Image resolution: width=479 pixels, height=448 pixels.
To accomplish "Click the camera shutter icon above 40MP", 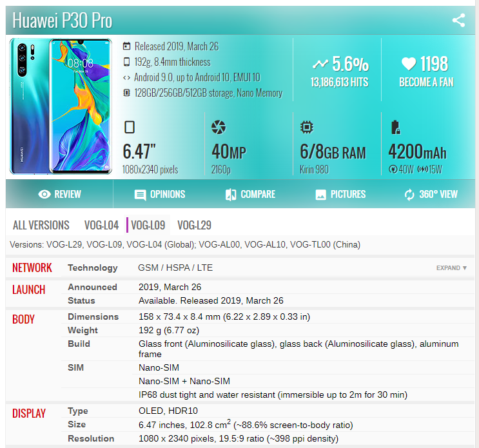I will (x=219, y=127).
